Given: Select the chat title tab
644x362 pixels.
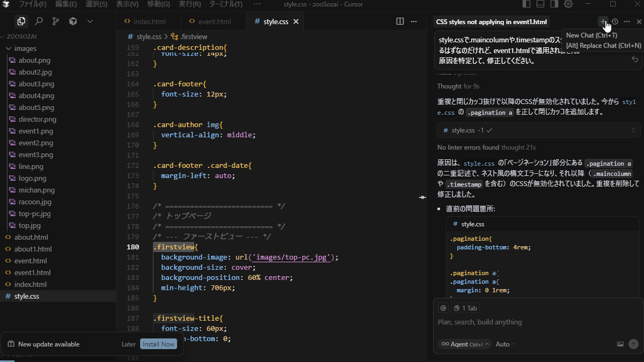Looking at the screenshot, I should tap(492, 22).
